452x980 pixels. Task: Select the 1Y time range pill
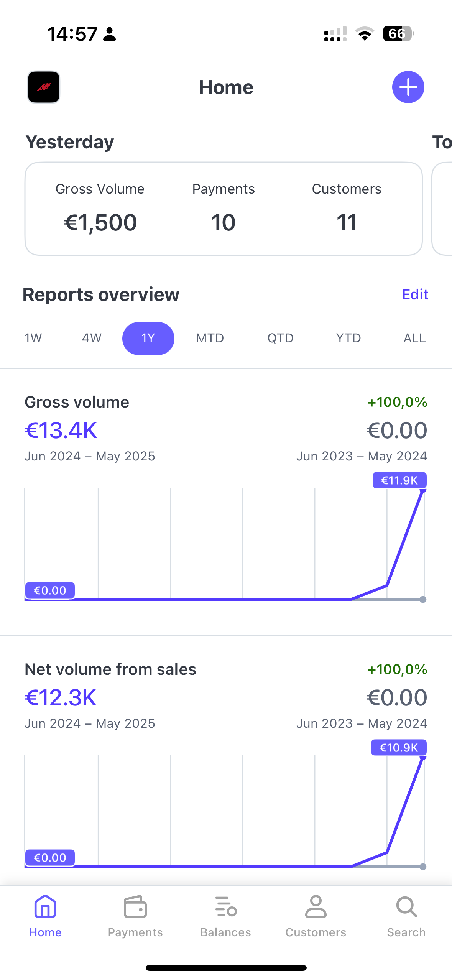point(148,338)
